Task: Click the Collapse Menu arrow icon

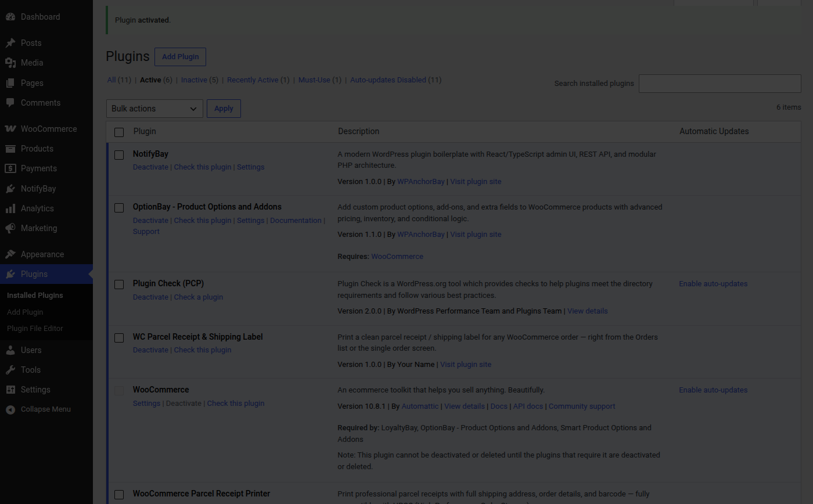Action: [x=10, y=409]
